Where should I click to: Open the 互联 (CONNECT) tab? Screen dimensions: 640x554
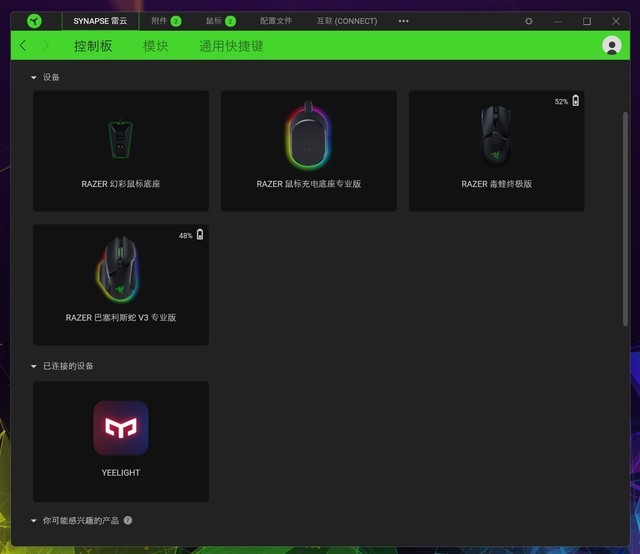coord(347,21)
